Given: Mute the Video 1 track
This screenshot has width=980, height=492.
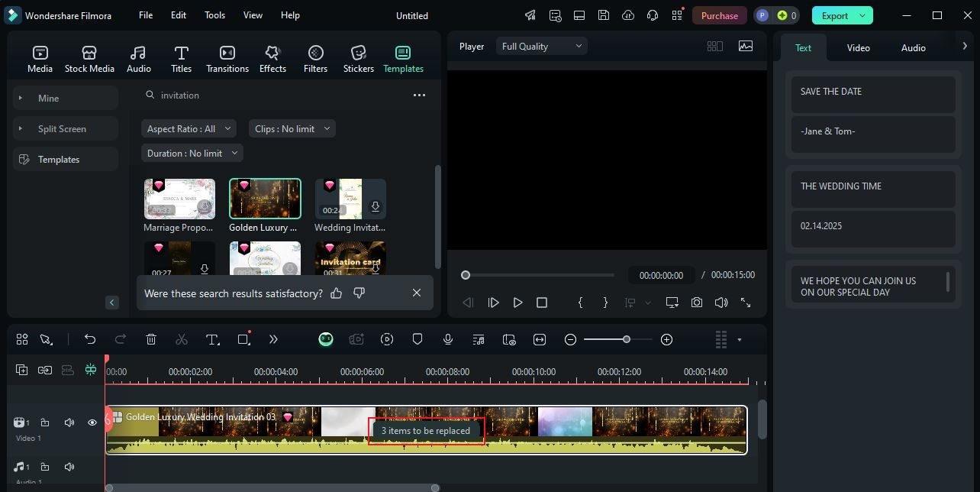Looking at the screenshot, I should pyautogui.click(x=69, y=422).
